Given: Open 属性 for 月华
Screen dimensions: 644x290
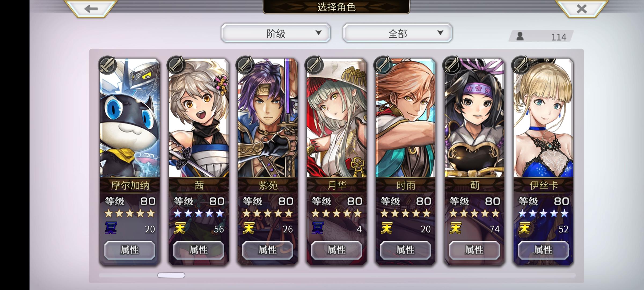Looking at the screenshot, I should tap(336, 250).
